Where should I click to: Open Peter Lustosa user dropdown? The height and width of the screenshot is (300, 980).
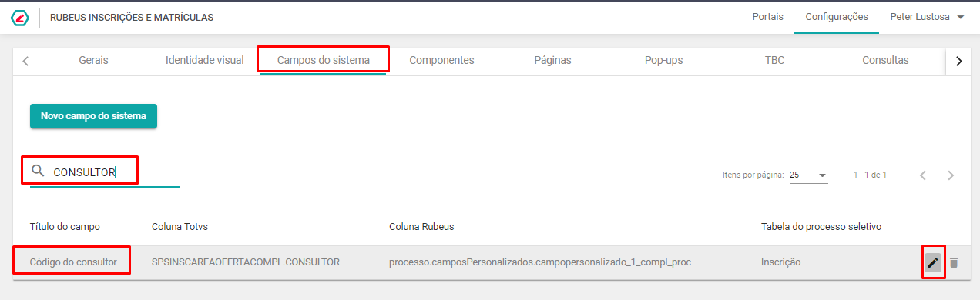[x=928, y=17]
